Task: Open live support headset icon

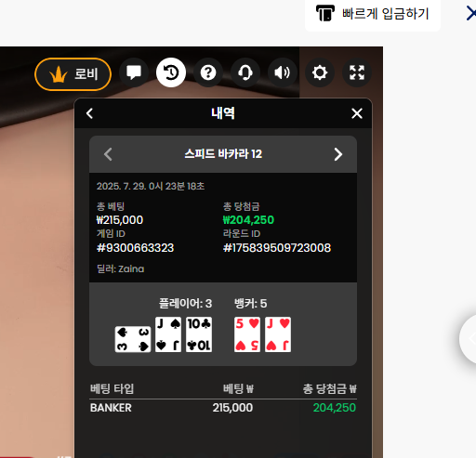Action: (245, 72)
